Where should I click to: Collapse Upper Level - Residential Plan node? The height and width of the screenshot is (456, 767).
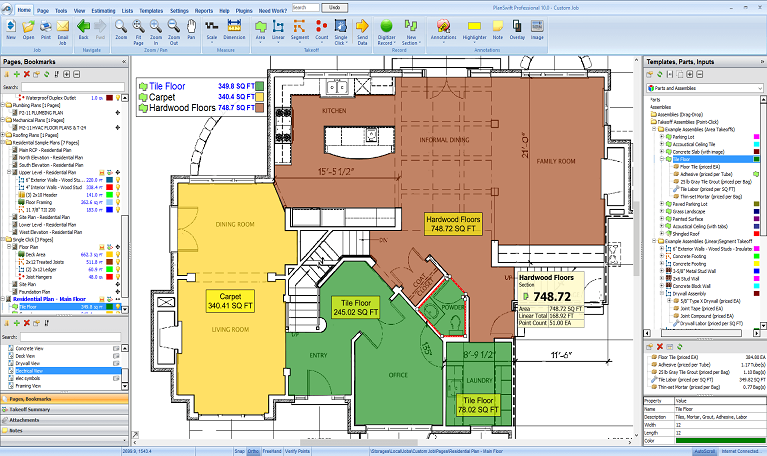click(9, 173)
